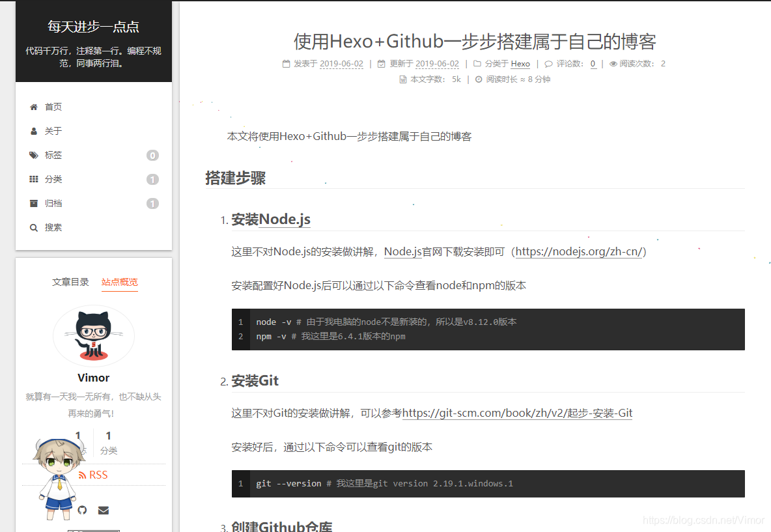The width and height of the screenshot is (771, 532).
Task: Click the calendar icon before 发表于
Action: [286, 63]
